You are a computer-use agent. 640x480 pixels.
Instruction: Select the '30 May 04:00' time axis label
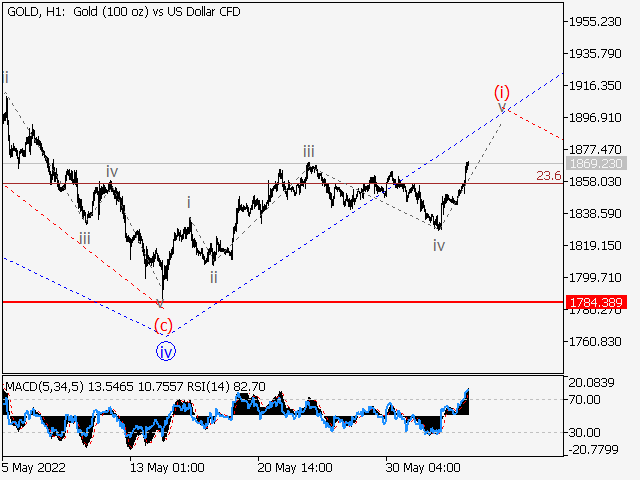tap(423, 467)
